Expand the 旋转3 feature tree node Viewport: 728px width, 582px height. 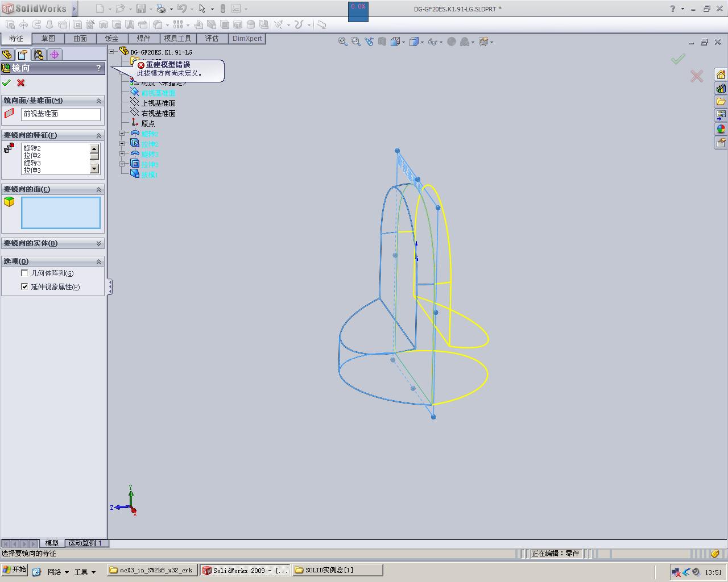tap(122, 154)
